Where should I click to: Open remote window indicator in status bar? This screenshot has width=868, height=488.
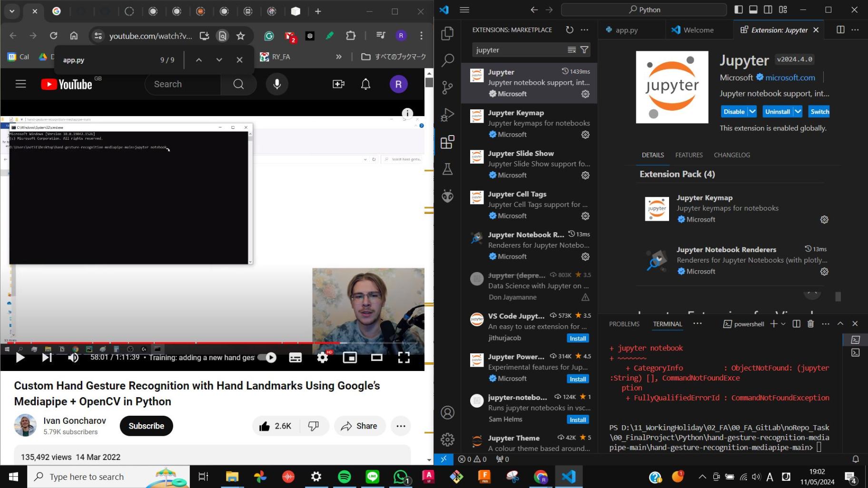point(444,459)
